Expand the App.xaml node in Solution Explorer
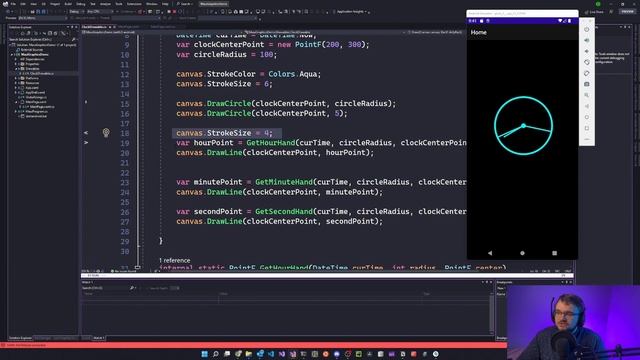The height and width of the screenshot is (360, 640). (16, 88)
